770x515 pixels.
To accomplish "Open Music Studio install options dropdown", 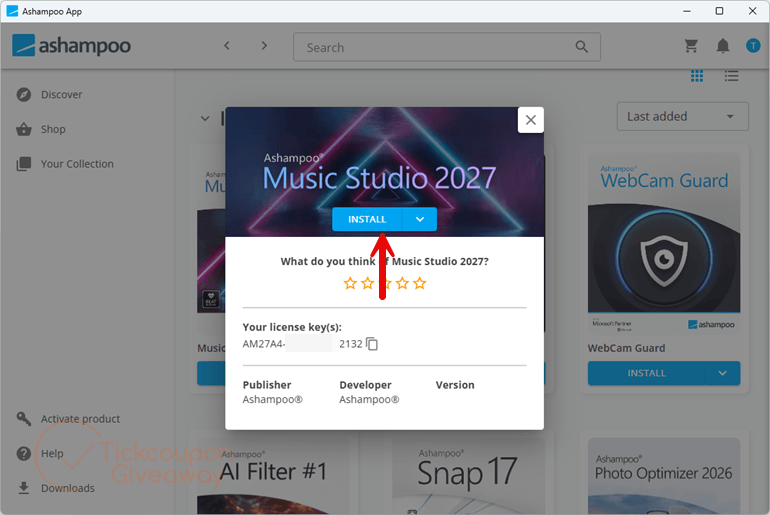I will 420,219.
